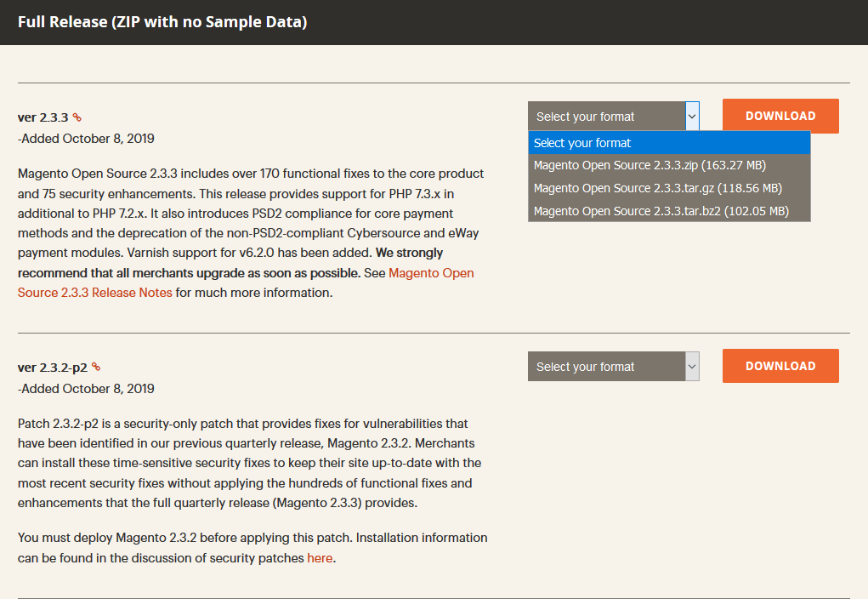Click 'Full Release (ZIP with no Sample Data)' header
The width and height of the screenshot is (868, 599).
[162, 21]
